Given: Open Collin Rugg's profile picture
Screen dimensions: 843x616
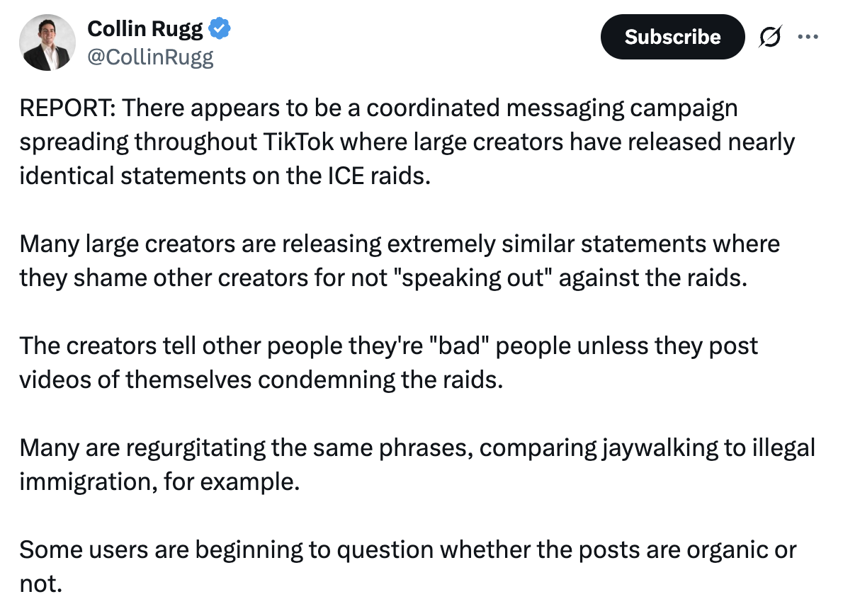Looking at the screenshot, I should [x=47, y=42].
